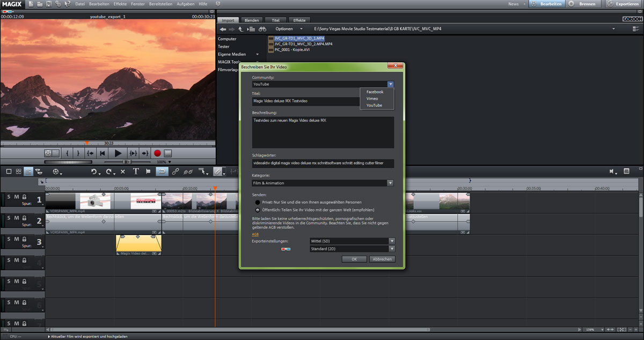The image size is (644, 340).
Task: Choose Facebook from the community list
Action: point(375,92)
